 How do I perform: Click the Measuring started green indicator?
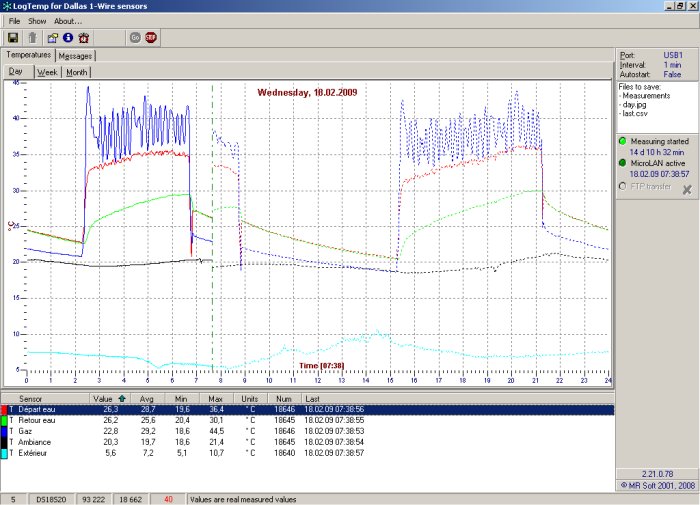(x=622, y=142)
